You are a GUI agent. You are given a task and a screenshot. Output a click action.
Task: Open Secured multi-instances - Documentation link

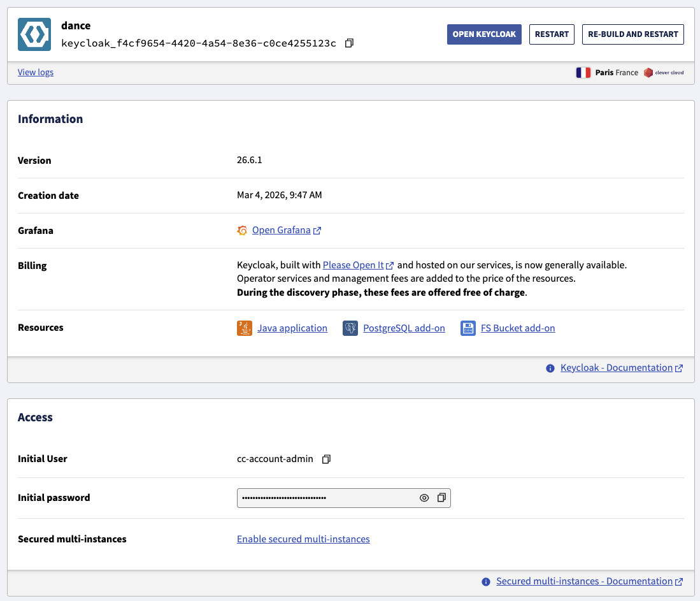click(x=584, y=581)
